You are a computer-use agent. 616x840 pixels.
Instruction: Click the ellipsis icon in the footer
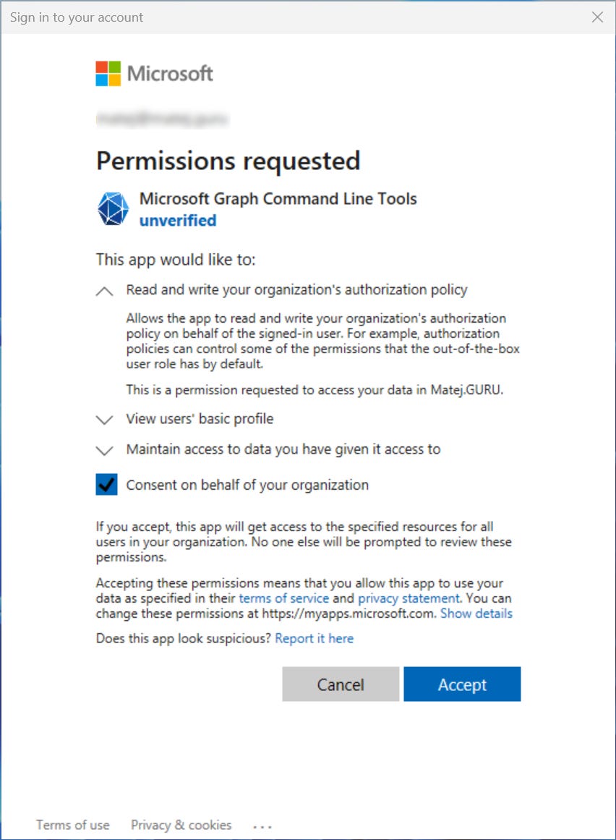point(262,825)
